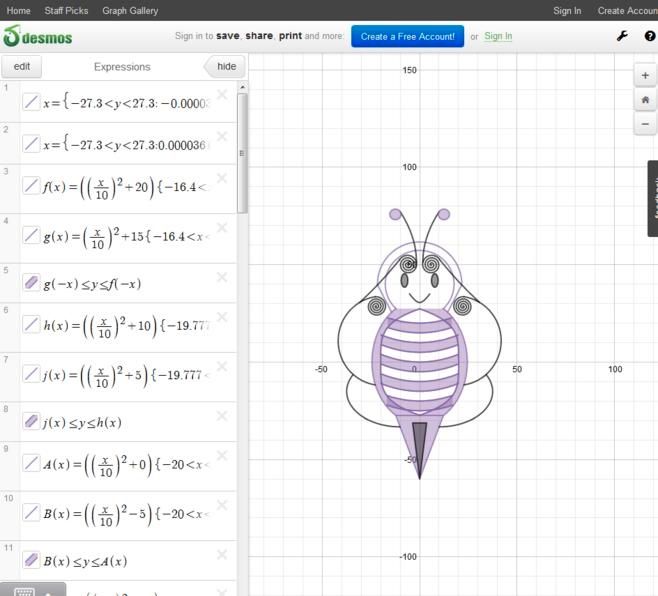Toggle h(x) curve visibility icon

pos(31,324)
